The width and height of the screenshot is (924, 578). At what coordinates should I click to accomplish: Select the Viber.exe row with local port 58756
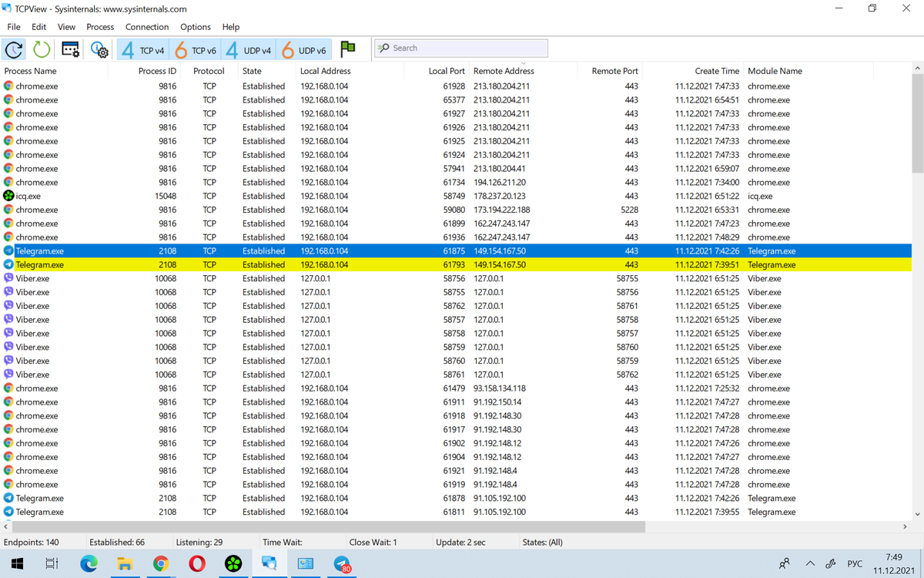(x=457, y=278)
